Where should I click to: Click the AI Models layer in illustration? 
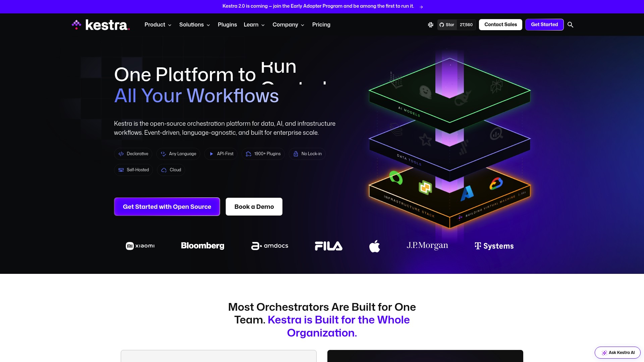pos(449,96)
